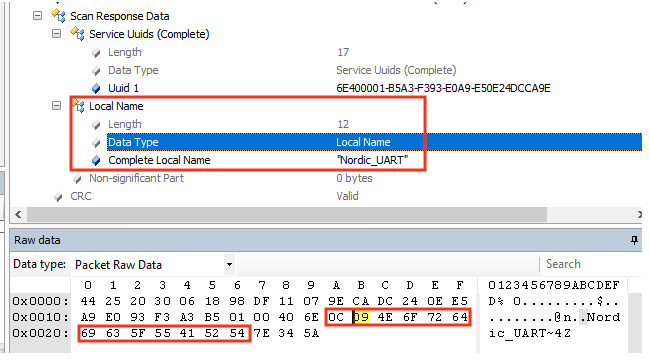Click the Local Name tree icon
The image size is (650, 361).
pos(78,106)
